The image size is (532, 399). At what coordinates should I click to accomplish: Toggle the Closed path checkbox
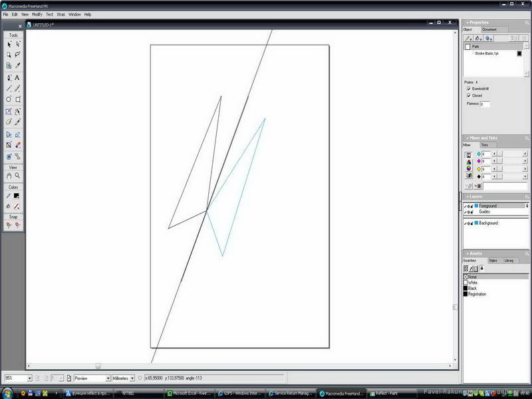coord(469,96)
